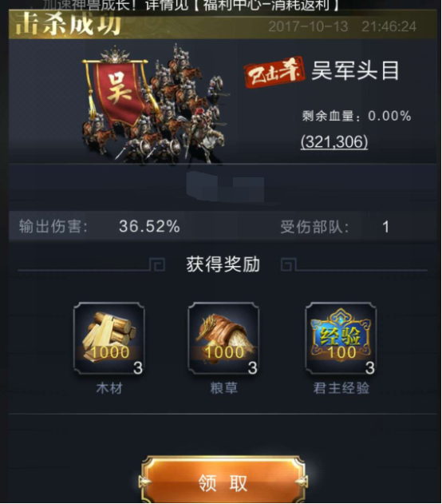Click the 君主经验 label under experience icon
442x504 pixels.
coord(341,388)
